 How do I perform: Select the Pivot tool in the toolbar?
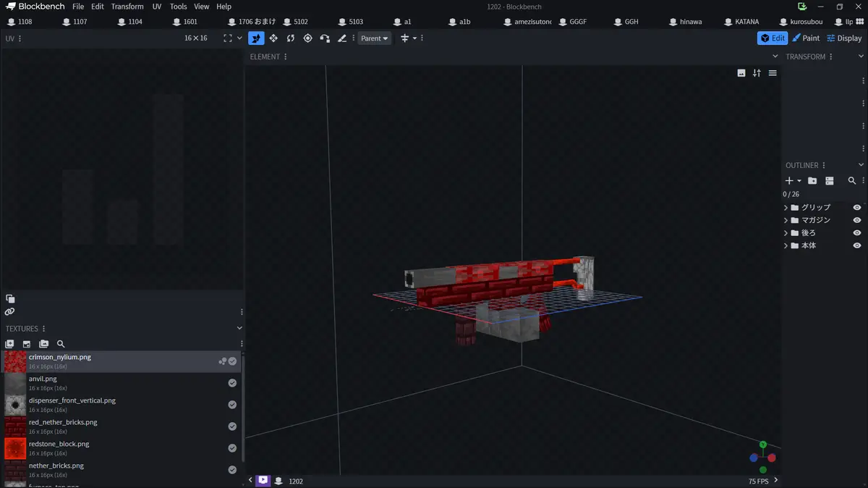pos(307,38)
